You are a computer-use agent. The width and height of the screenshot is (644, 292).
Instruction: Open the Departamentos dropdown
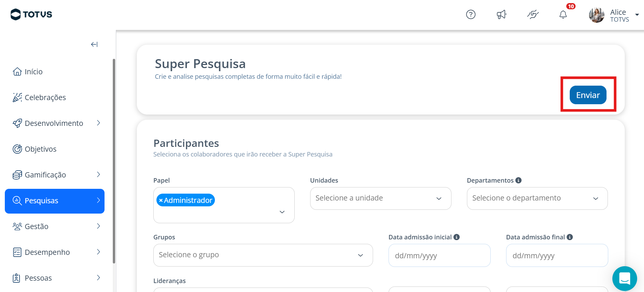click(x=537, y=198)
